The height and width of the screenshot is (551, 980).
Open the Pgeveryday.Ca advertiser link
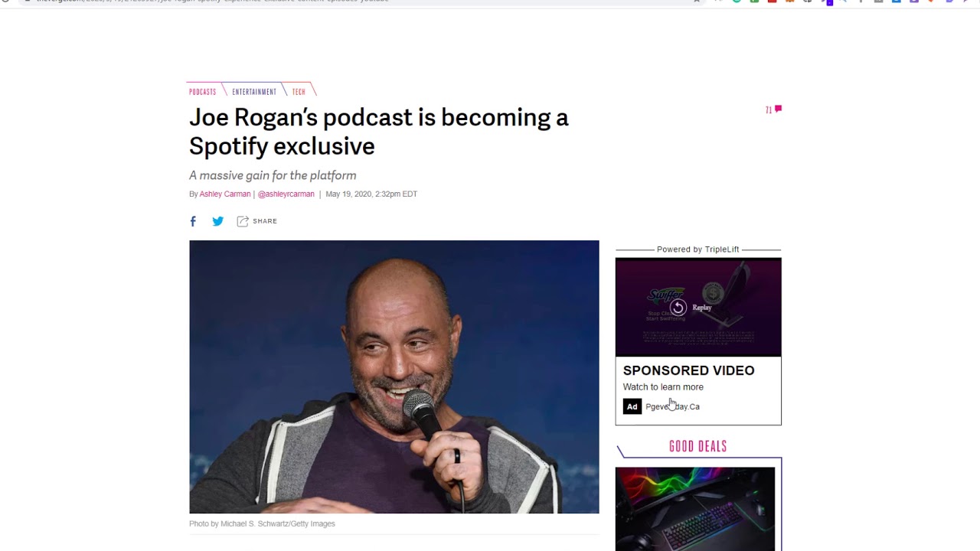pyautogui.click(x=672, y=407)
